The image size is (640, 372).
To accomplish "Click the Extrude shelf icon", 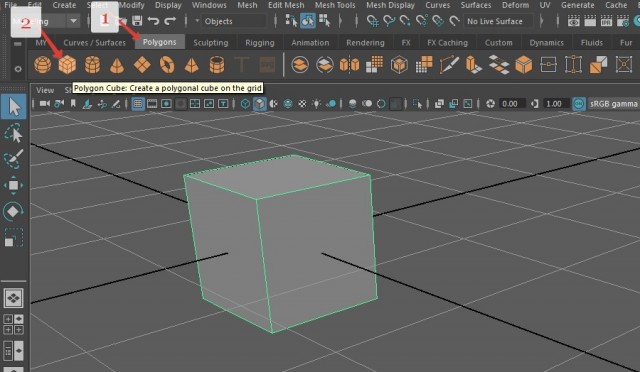I will 474,65.
